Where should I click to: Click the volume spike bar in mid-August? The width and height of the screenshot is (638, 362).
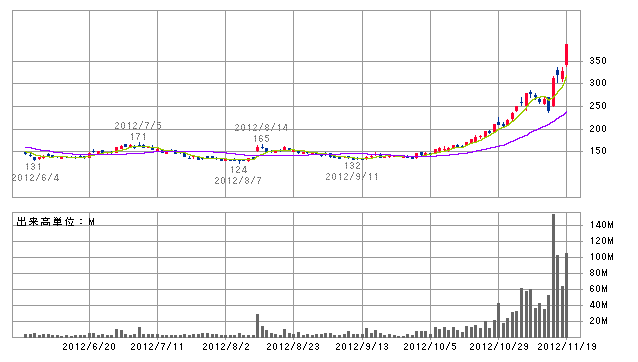coord(257,325)
